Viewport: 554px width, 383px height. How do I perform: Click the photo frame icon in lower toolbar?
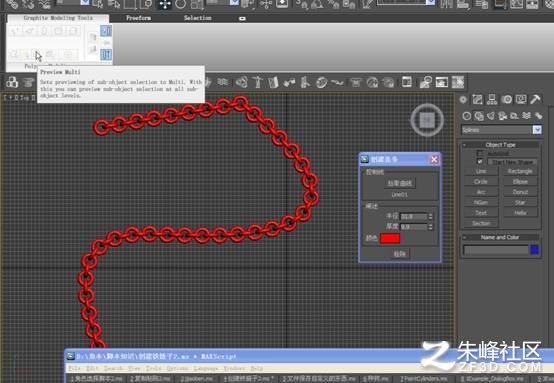click(x=442, y=82)
